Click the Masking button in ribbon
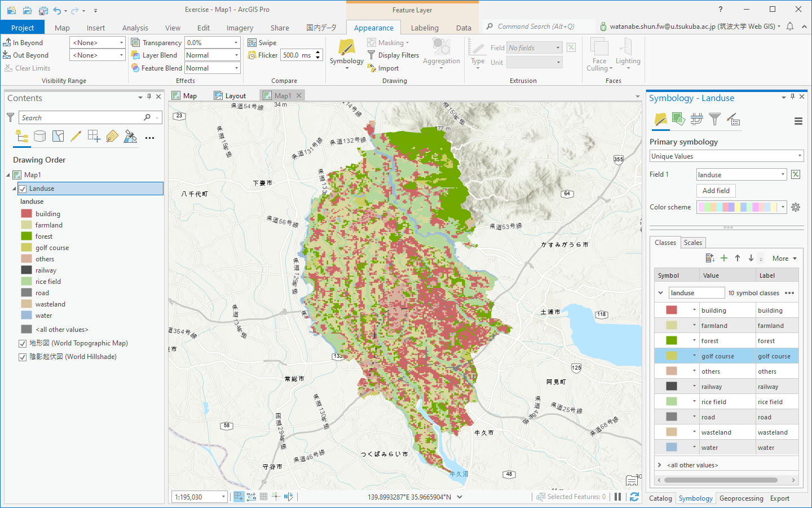812x508 pixels. [x=388, y=43]
